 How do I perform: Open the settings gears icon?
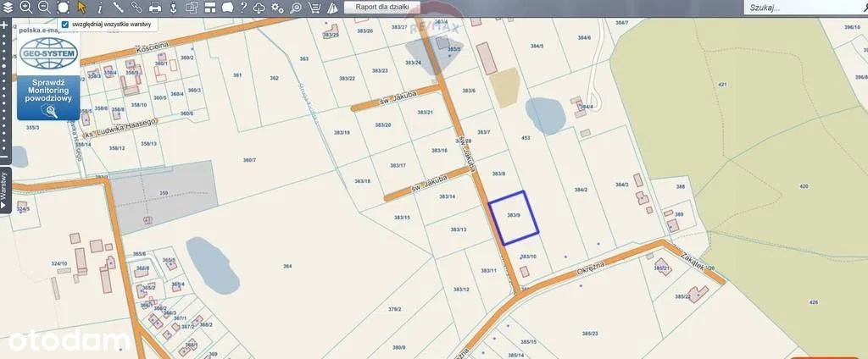[x=277, y=7]
